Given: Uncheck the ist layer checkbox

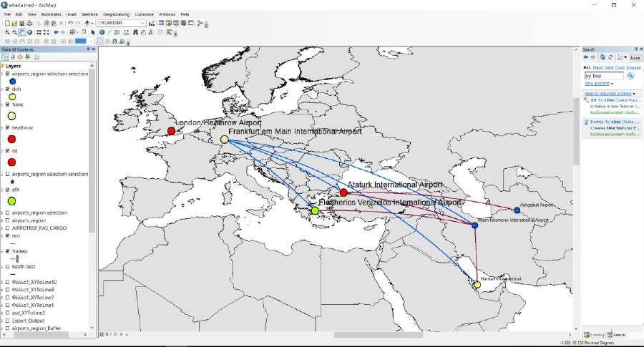Looking at the screenshot, I should pyautogui.click(x=7, y=151).
